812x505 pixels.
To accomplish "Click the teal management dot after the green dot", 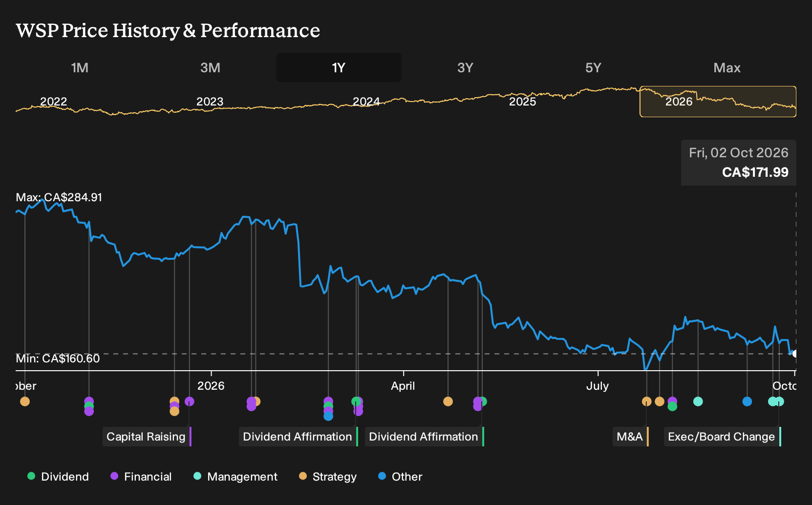I will point(698,401).
